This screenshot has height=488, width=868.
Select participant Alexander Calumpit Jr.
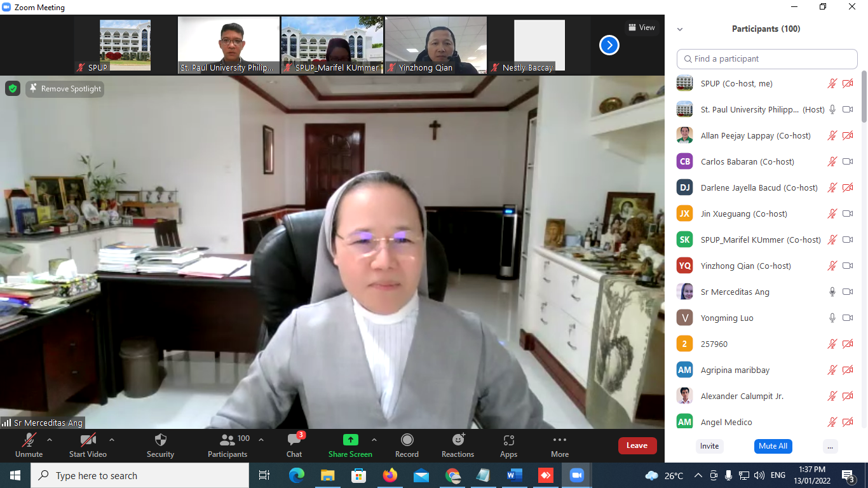click(x=765, y=396)
